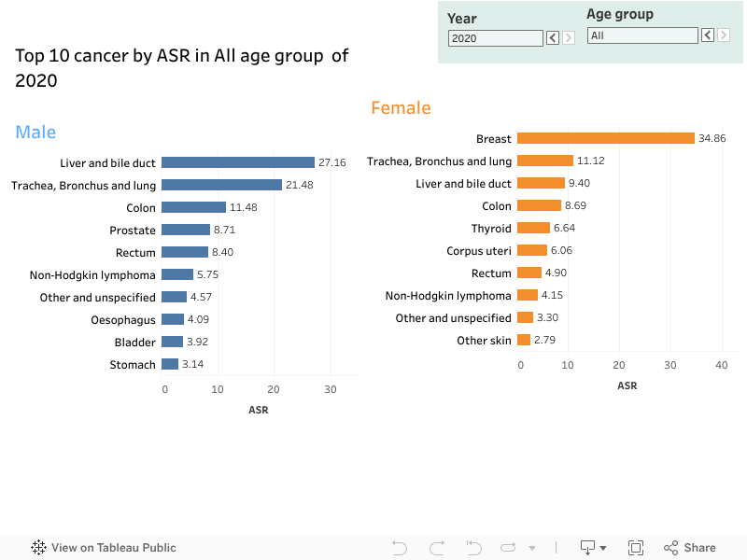The height and width of the screenshot is (560, 747).
Task: Click the undo arrow in the toolbar
Action: pyautogui.click(x=400, y=548)
